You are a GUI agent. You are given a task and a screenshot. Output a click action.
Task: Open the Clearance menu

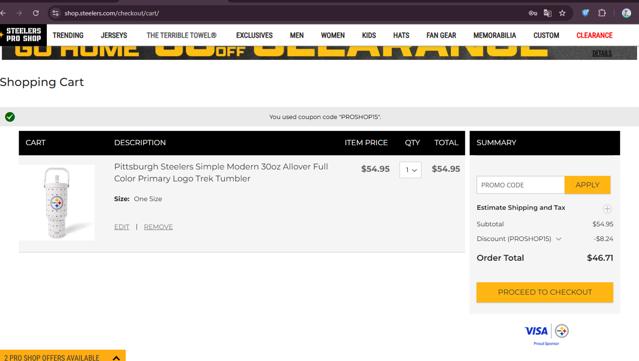[594, 35]
